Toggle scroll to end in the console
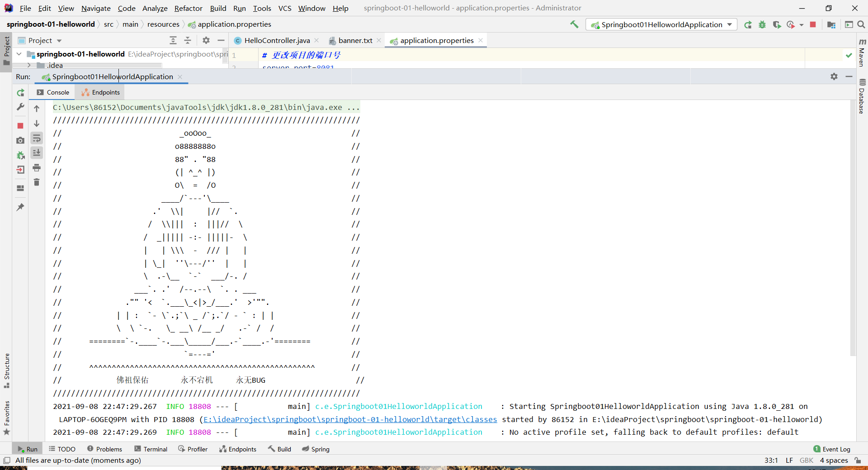This screenshot has width=868, height=470. (37, 153)
